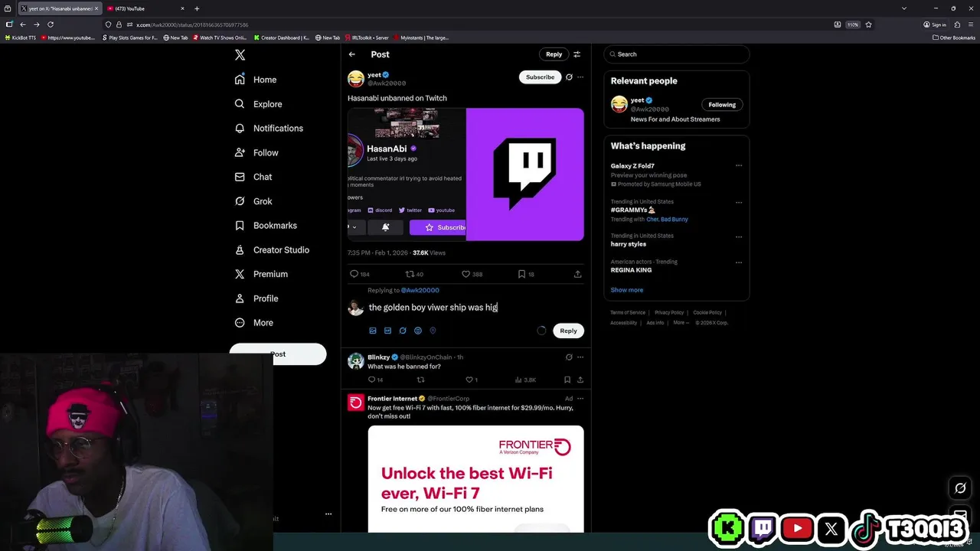This screenshot has width=980, height=551.
Task: Open browser hamburger menu
Action: [x=970, y=24]
